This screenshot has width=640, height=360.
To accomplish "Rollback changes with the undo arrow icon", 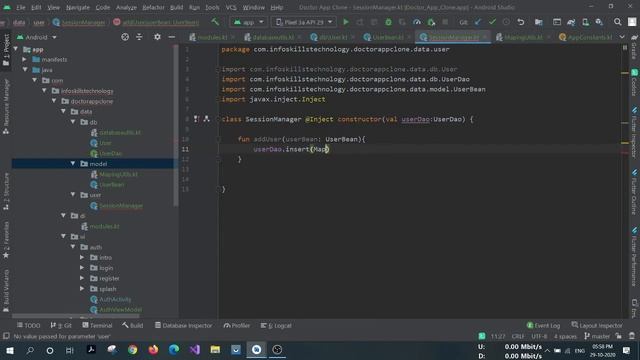I will pos(520,22).
